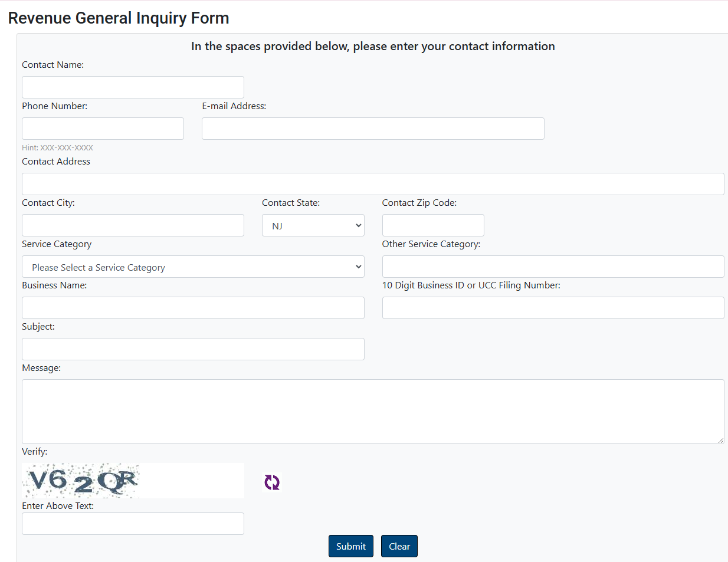Click the Contact Zip Code box
The height and width of the screenshot is (562, 728).
click(x=433, y=225)
